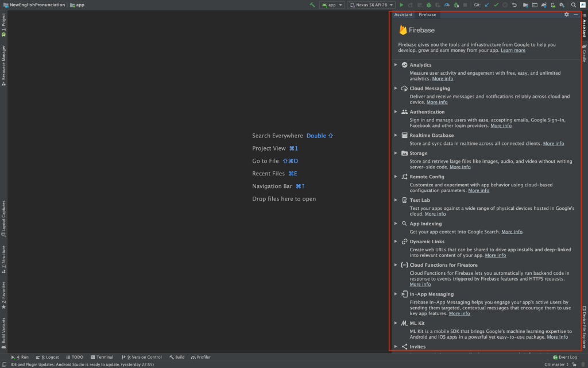Click the Stop square icon
The image size is (588, 368).
[x=465, y=5]
